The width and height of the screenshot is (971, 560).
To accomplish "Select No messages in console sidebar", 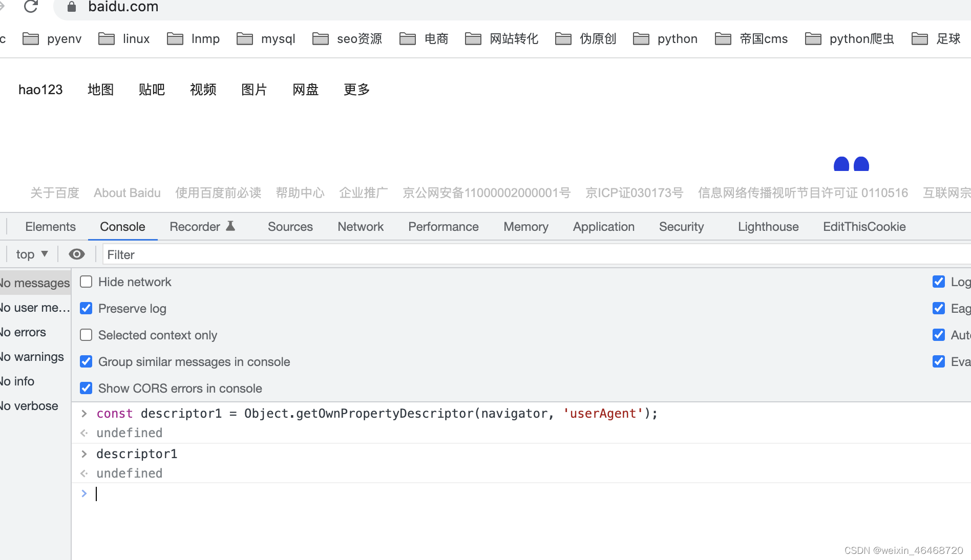I will 35,283.
